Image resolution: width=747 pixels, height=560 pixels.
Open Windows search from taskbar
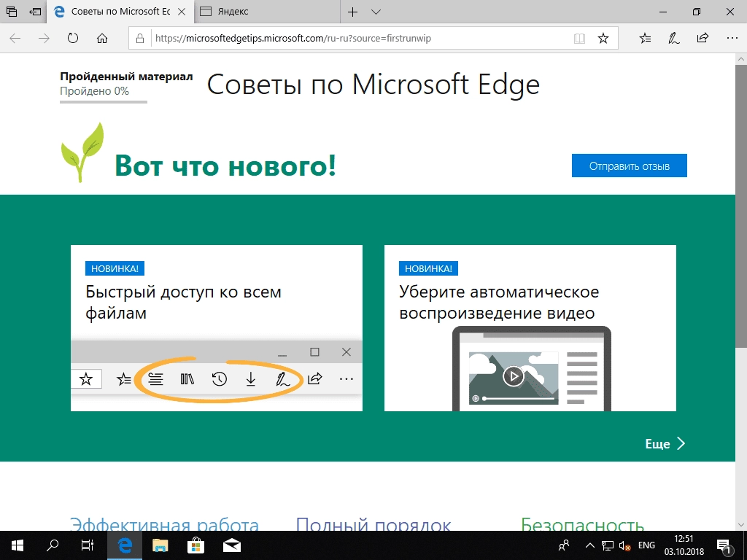[53, 545]
